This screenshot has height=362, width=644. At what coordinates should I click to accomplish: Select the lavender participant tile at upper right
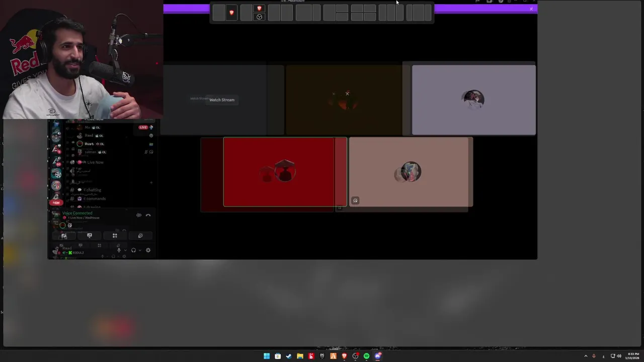point(473,100)
